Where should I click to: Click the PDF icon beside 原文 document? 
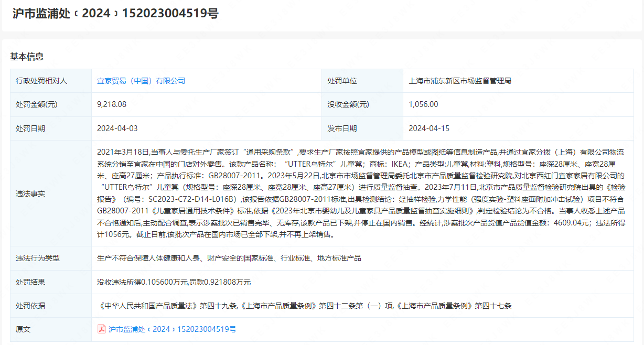[102, 329]
